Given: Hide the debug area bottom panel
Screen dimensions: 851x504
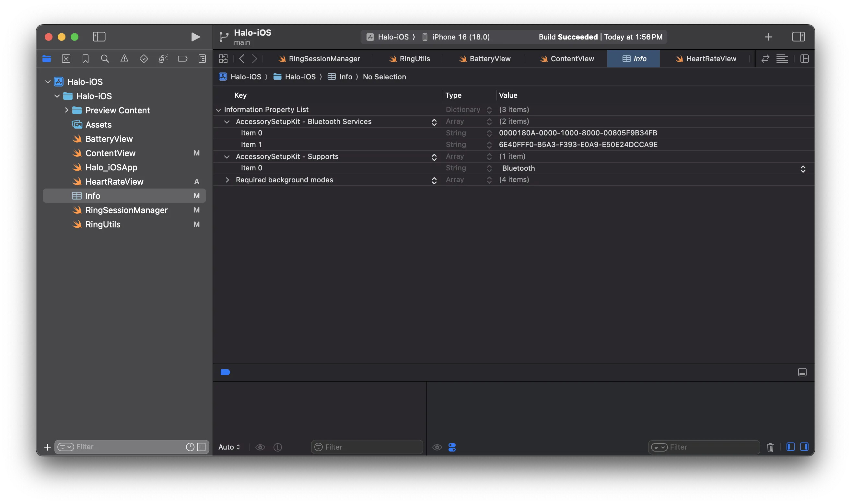Looking at the screenshot, I should click(x=802, y=372).
